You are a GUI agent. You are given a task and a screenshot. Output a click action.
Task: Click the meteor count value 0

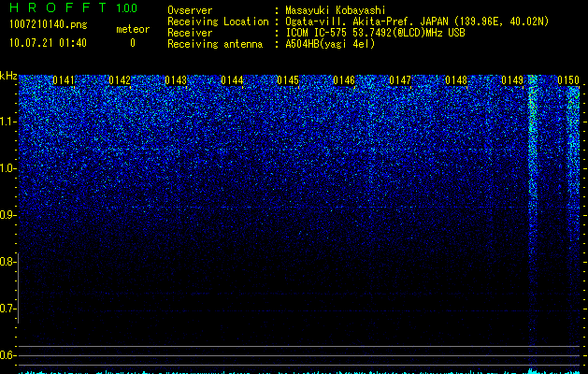tap(133, 43)
